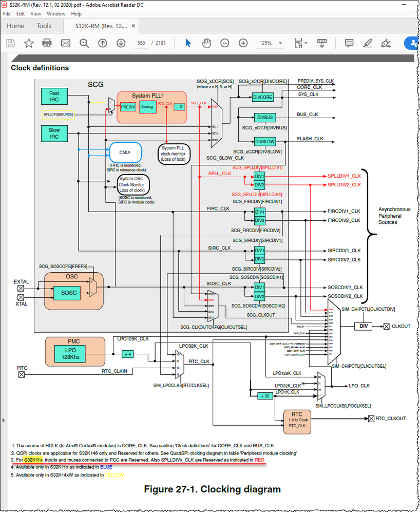Switch to the Home tab
This screenshot has width=420, height=513.
click(x=15, y=26)
